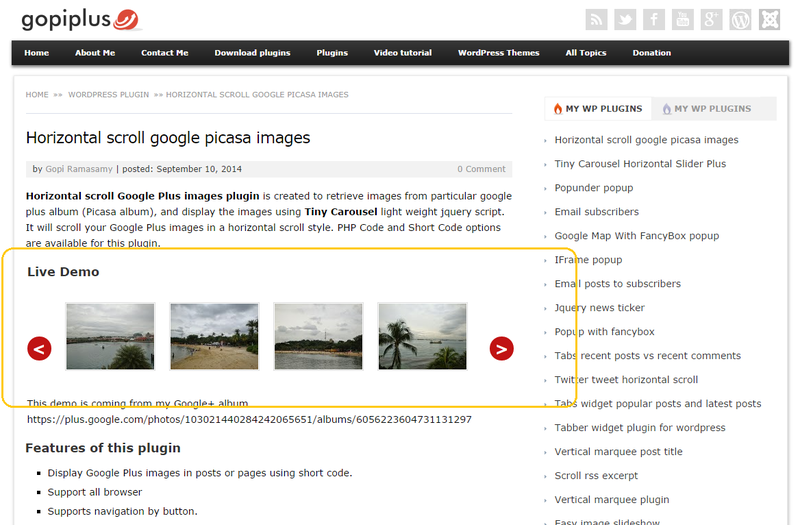Open the first carousel photo of harbor
Screen dimensions: 800x525
pos(110,336)
